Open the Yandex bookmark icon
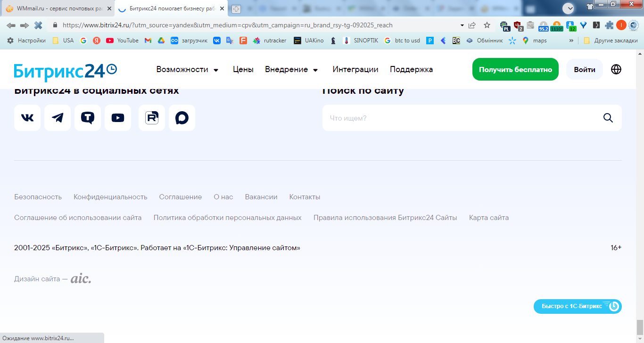The image size is (644, 343). pyautogui.click(x=97, y=41)
